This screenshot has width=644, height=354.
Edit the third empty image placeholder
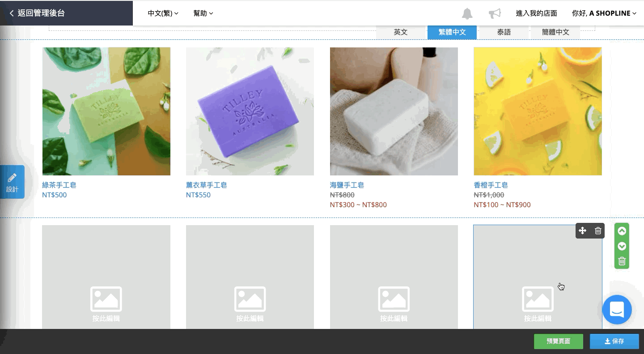pyautogui.click(x=394, y=277)
